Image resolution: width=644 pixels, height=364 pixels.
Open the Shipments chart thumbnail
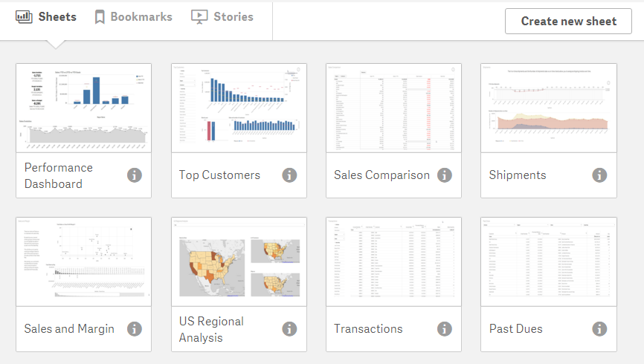tap(548, 108)
